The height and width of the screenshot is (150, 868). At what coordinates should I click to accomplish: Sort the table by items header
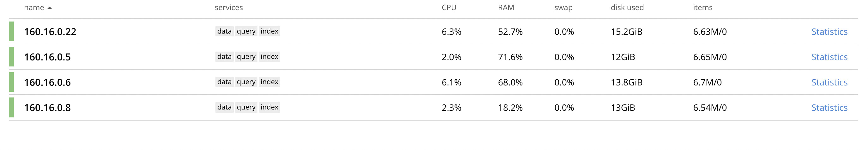pos(702,7)
